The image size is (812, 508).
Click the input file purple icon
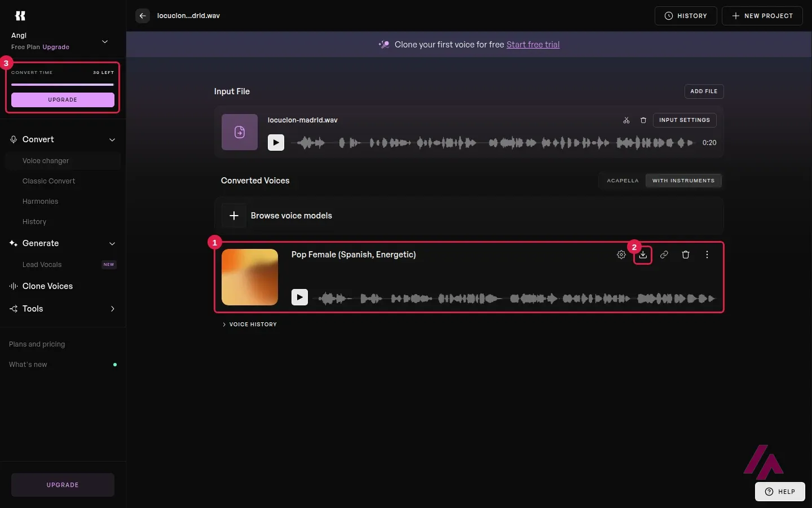coord(240,132)
